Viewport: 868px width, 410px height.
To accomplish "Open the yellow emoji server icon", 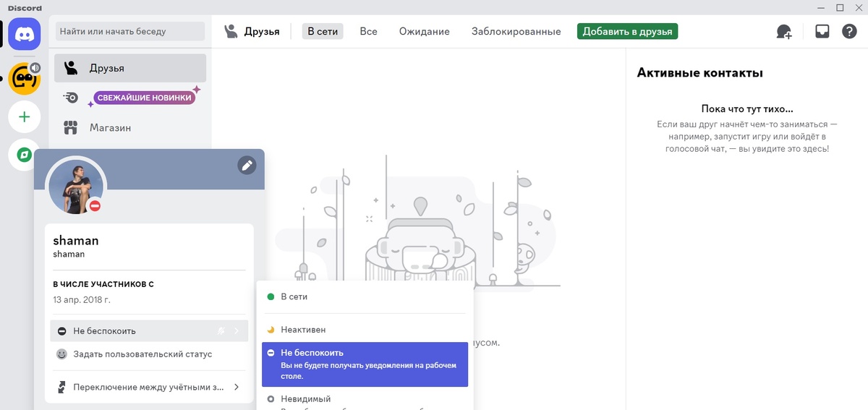I will (25, 78).
